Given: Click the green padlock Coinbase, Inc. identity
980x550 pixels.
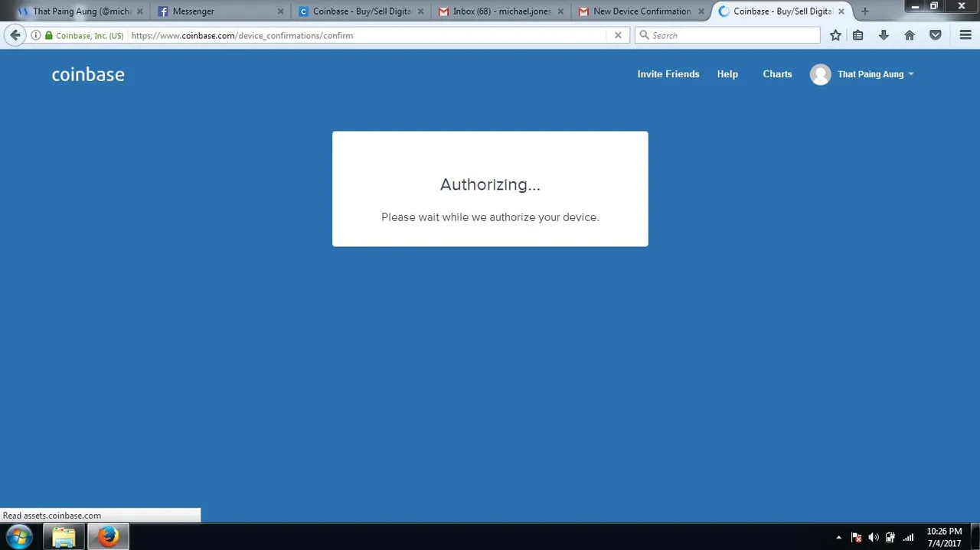Looking at the screenshot, I should click(x=84, y=35).
